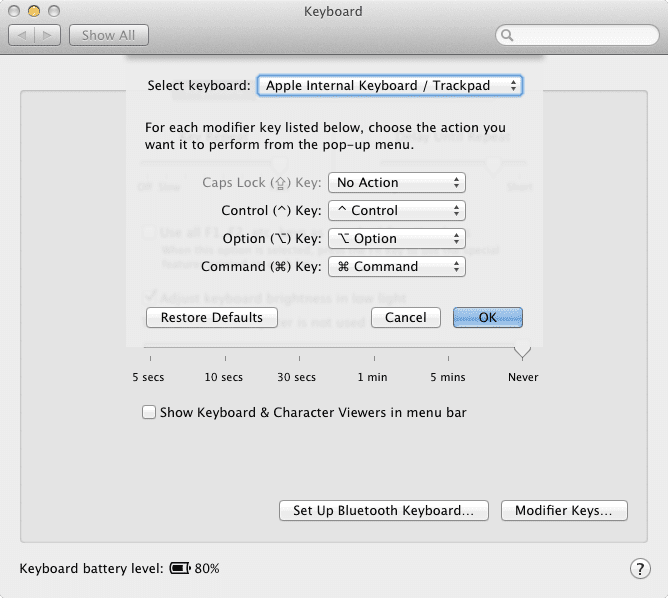Click the 'Caps Lock (⇪) Key:' label
Viewport: 668px width, 598px height.
coord(262,183)
